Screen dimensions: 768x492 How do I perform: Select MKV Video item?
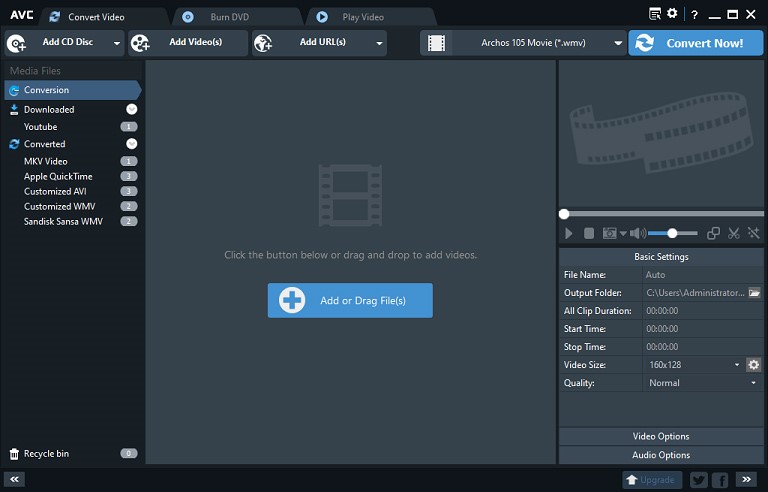pos(46,161)
